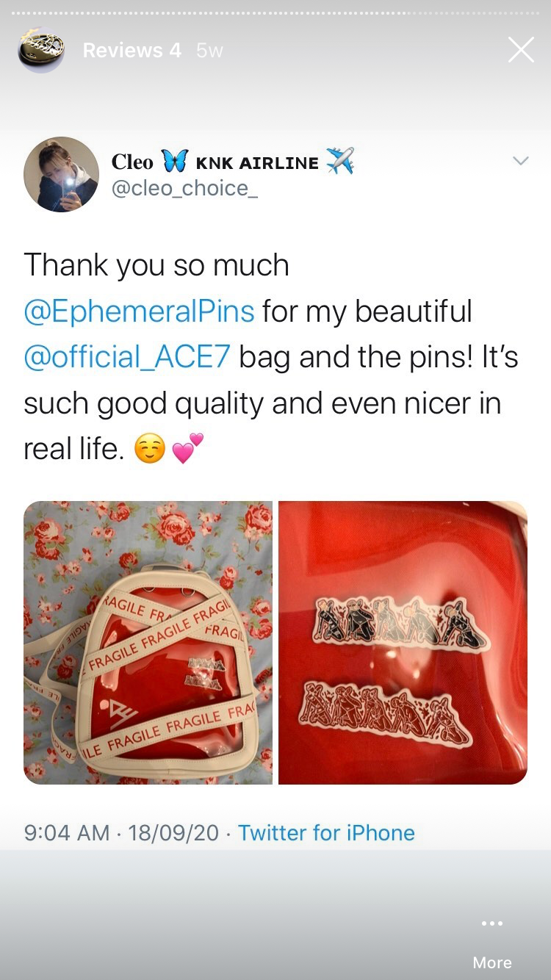
Task: Open the Reviews 4 highlight cover icon
Action: coord(41,50)
